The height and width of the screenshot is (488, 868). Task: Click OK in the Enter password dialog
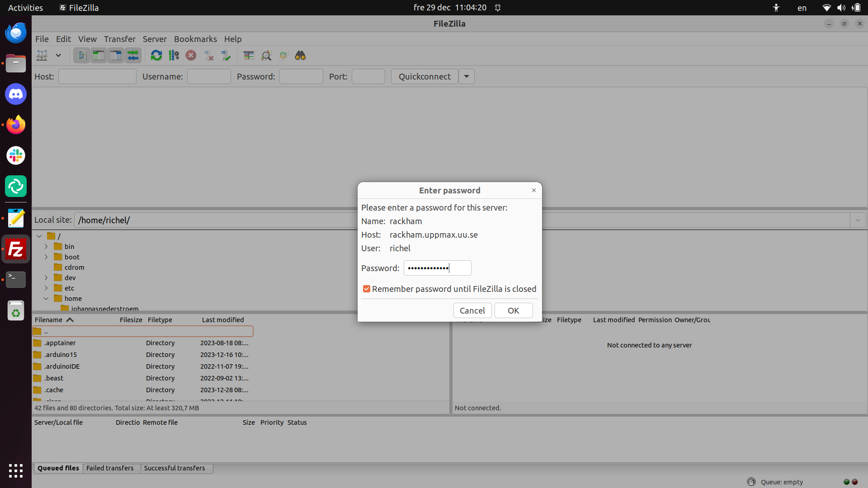tap(513, 310)
